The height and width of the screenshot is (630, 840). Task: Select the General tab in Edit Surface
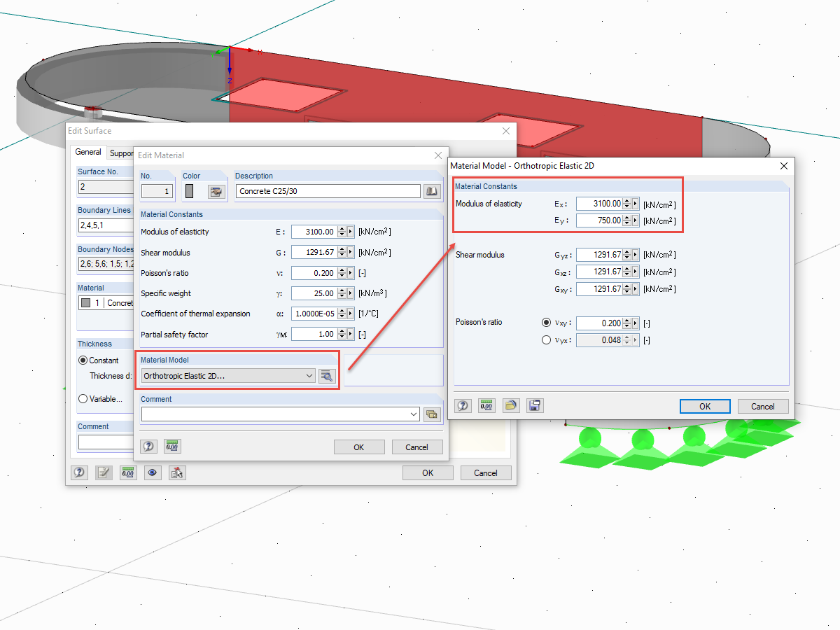pos(88,152)
